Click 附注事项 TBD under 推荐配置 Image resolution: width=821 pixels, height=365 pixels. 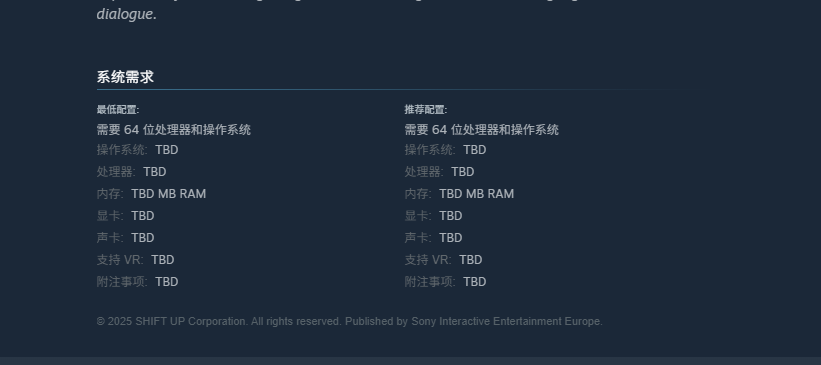446,282
